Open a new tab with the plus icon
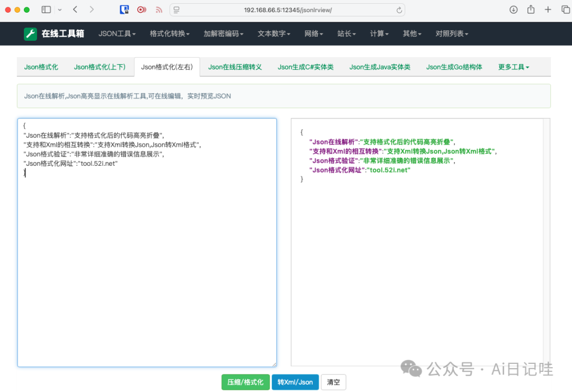572x392 pixels. (x=548, y=10)
